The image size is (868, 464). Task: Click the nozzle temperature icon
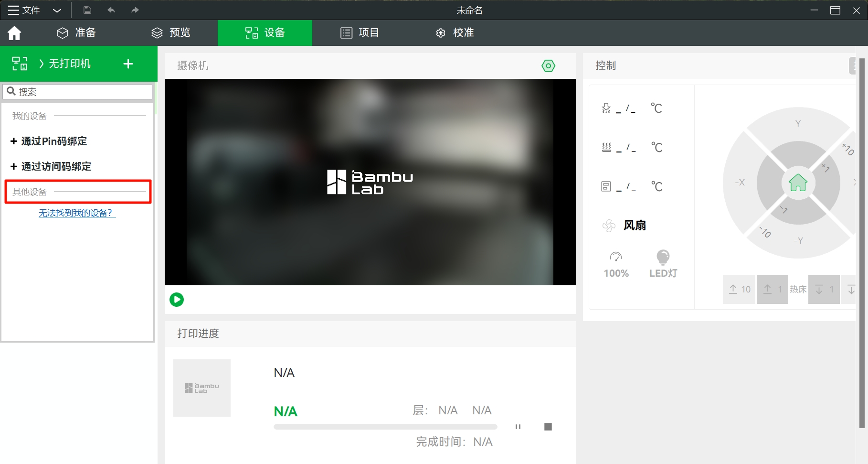(x=606, y=108)
